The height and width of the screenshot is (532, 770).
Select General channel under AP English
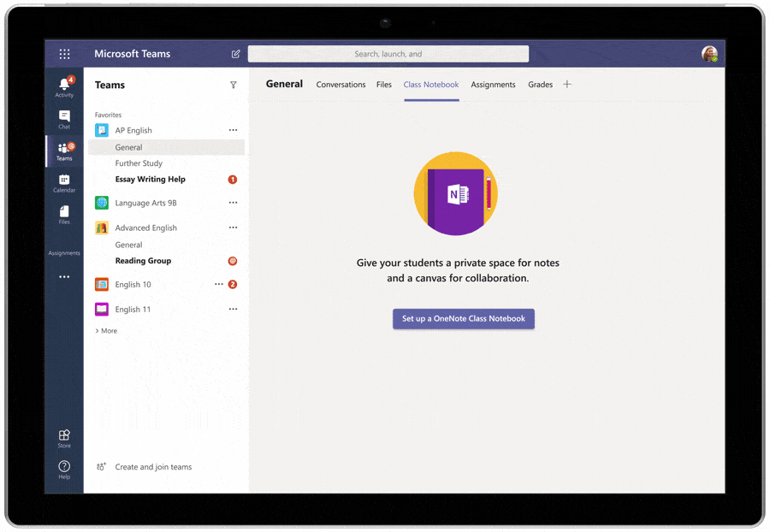click(167, 147)
